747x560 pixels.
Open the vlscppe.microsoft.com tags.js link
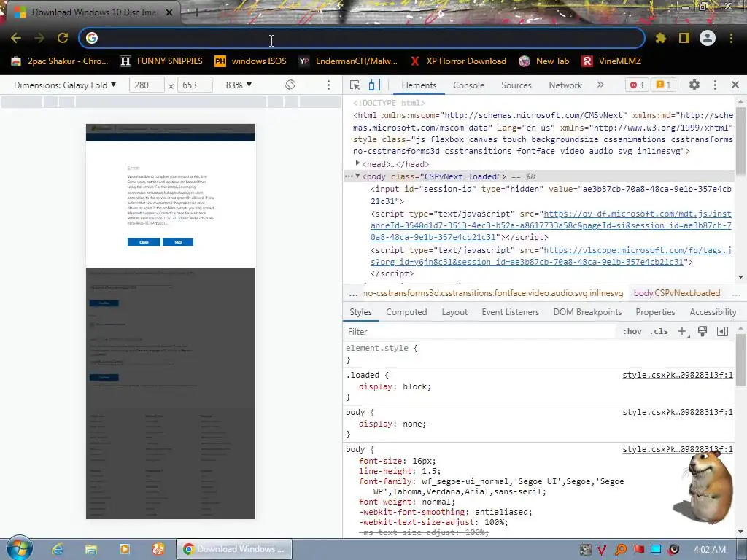551,256
